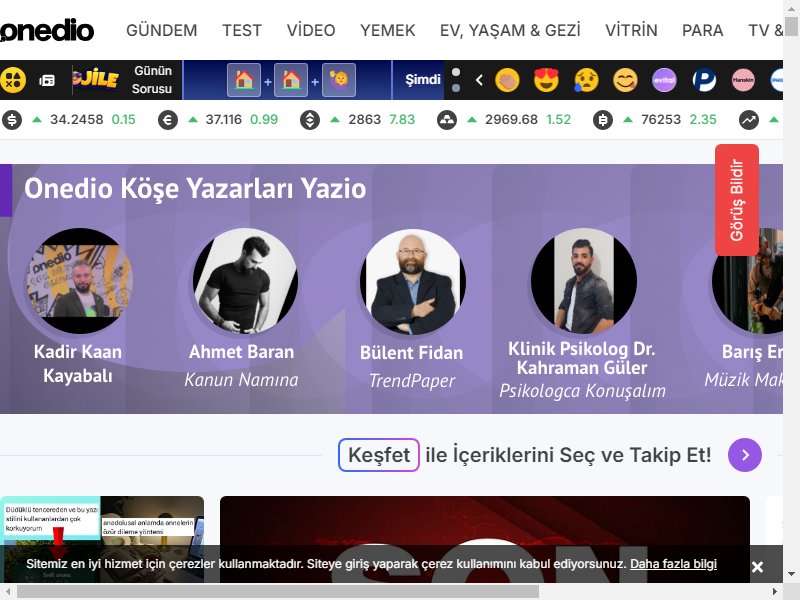Click the yummy face emoji
The height and width of the screenshot is (600, 800).
tap(626, 80)
